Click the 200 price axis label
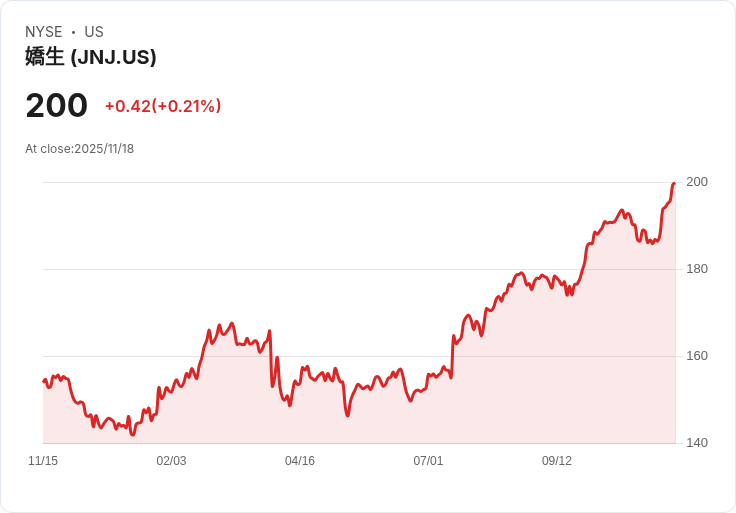 [697, 182]
